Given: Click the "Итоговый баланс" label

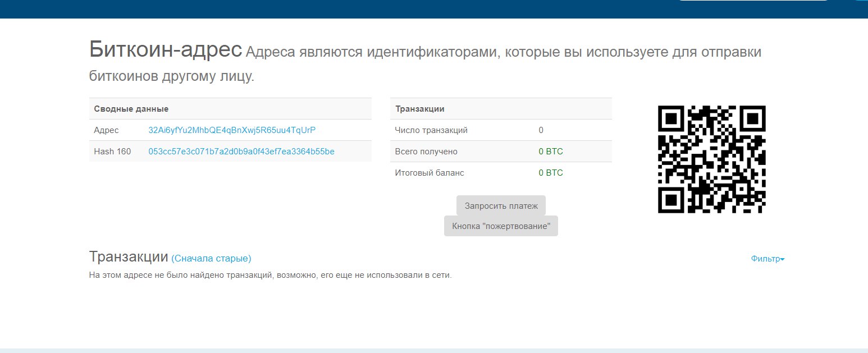Looking at the screenshot, I should coord(430,173).
